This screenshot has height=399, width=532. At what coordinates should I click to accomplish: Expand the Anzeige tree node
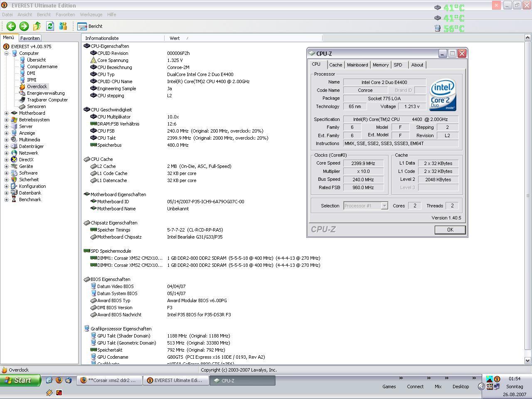[6, 133]
